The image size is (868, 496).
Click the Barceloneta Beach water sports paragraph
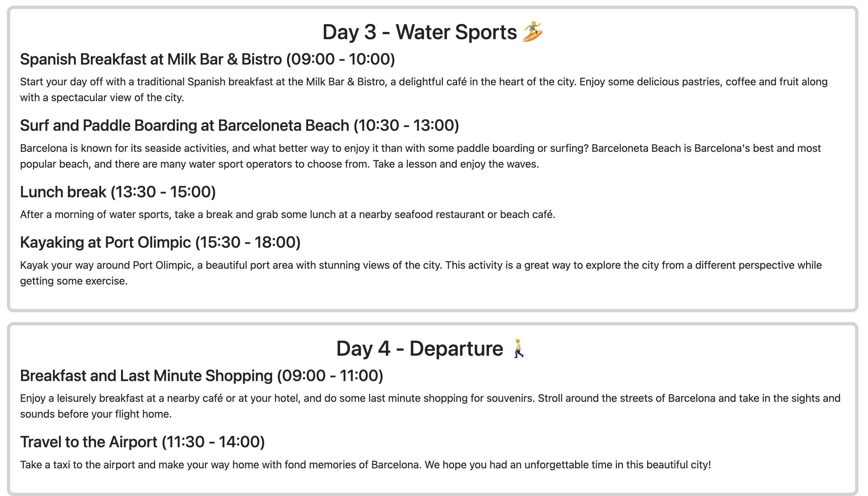(420, 156)
